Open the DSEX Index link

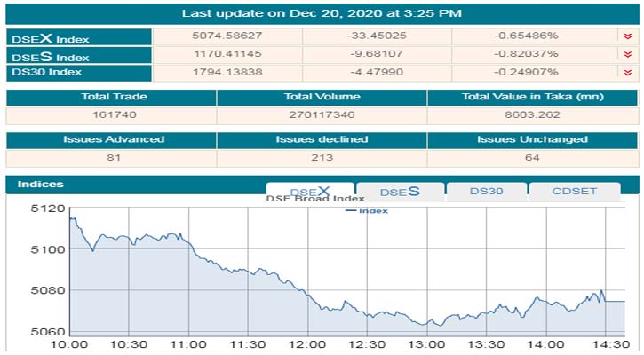pyautogui.click(x=50, y=38)
